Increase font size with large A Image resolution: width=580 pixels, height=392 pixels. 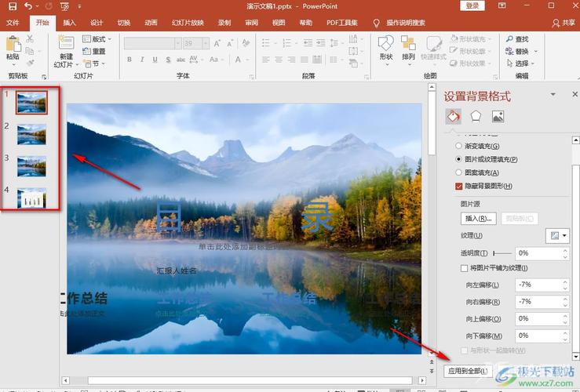[x=217, y=44]
